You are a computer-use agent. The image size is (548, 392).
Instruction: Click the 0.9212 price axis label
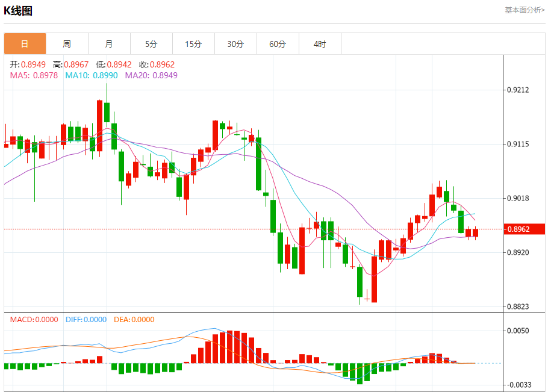coord(518,90)
